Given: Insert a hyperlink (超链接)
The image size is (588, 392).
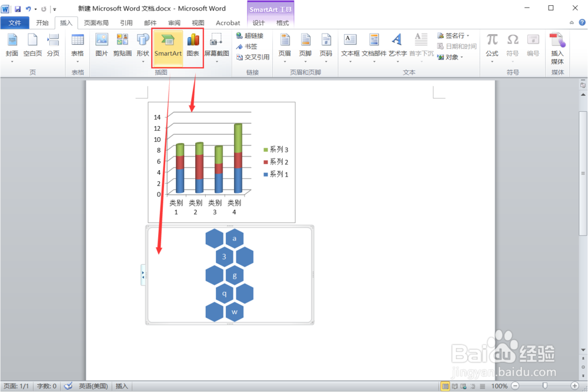Looking at the screenshot, I should click(x=250, y=36).
